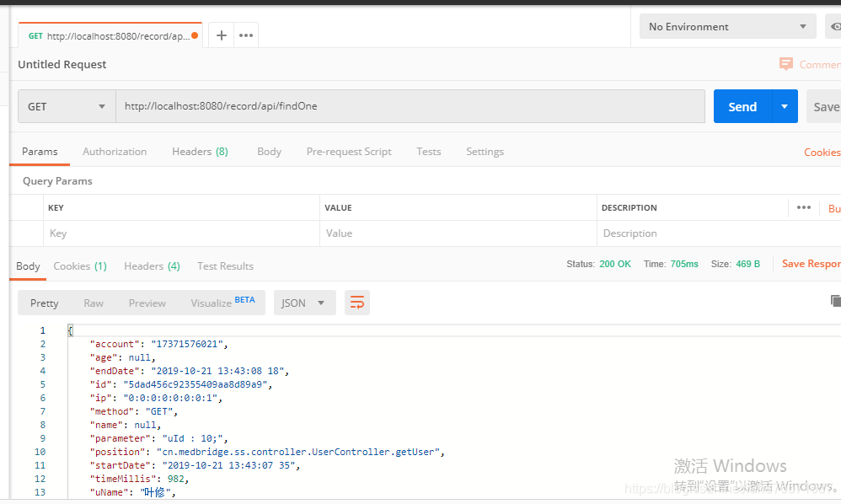Open the Pre-request Script tab
The height and width of the screenshot is (504, 841).
(x=349, y=152)
